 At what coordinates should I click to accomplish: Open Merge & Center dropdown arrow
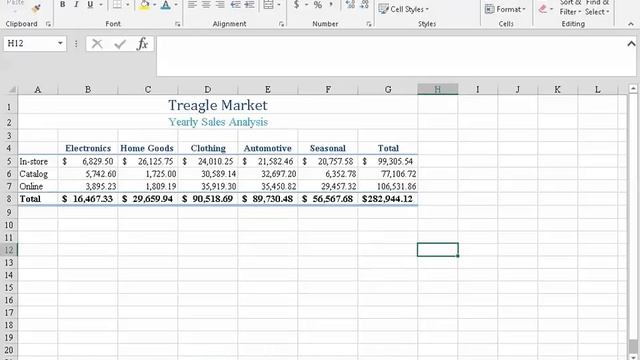click(x=279, y=4)
